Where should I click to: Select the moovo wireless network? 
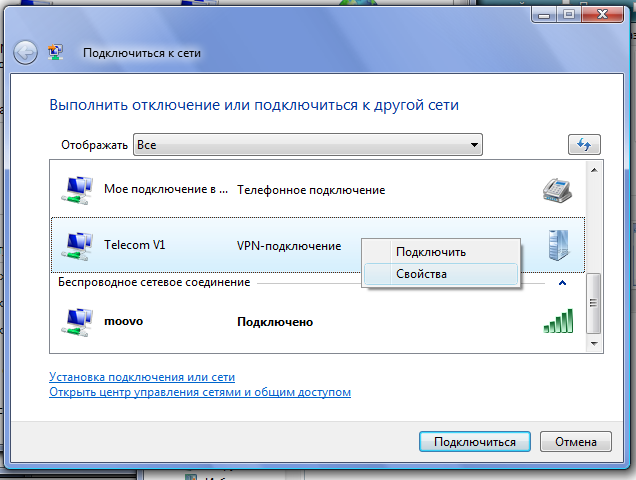(318, 322)
